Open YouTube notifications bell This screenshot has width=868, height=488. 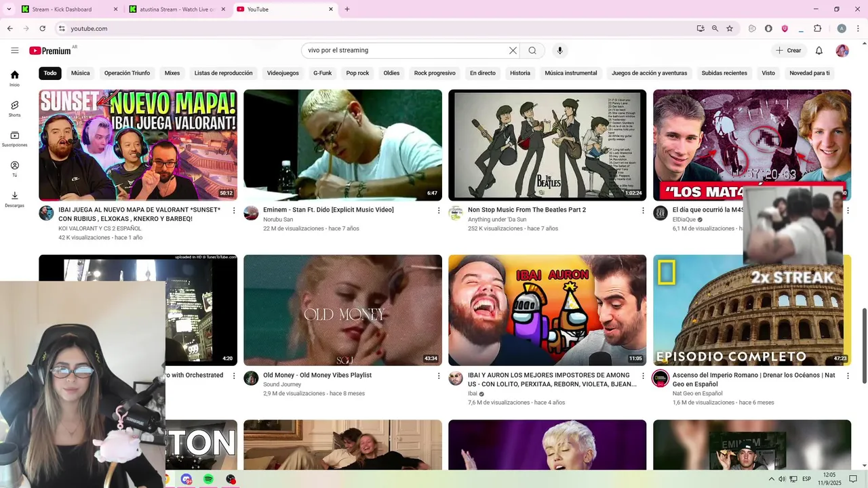pyautogui.click(x=819, y=50)
